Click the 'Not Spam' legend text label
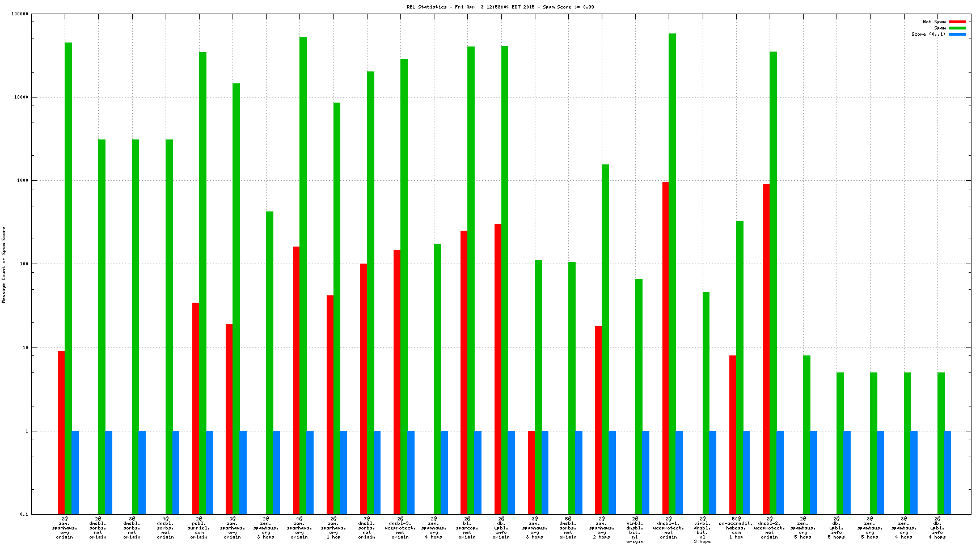 [x=934, y=22]
